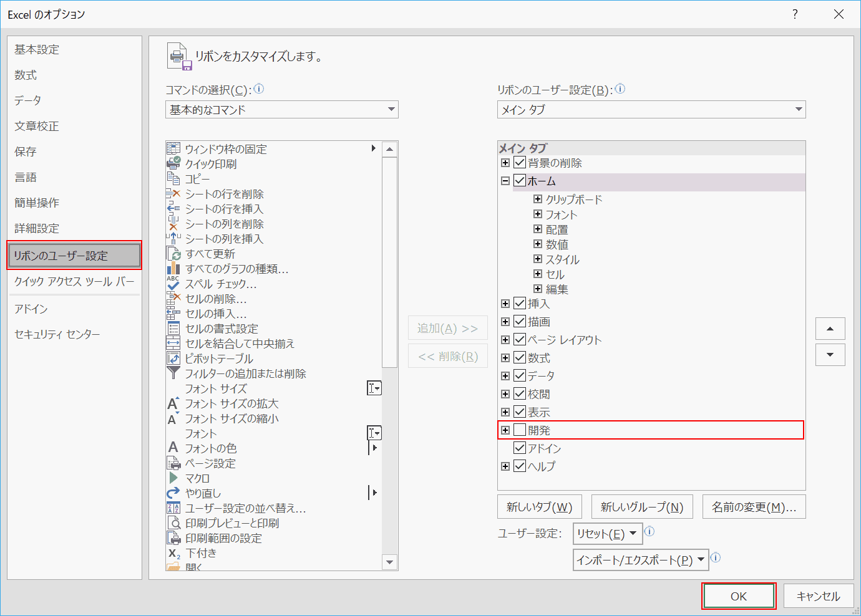Click the 新しいグループ button
The image size is (861, 616).
tap(642, 507)
